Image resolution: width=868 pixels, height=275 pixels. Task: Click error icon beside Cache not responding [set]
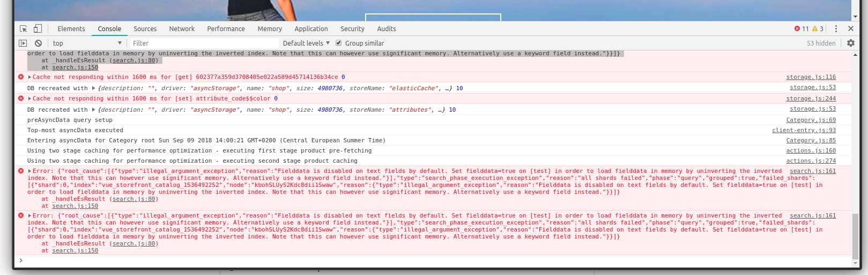click(21, 98)
